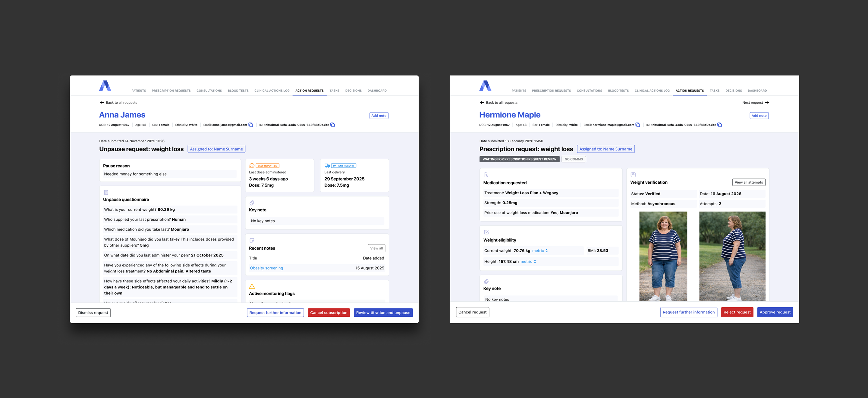Copy Hermione Maple's ID icon

click(719, 125)
